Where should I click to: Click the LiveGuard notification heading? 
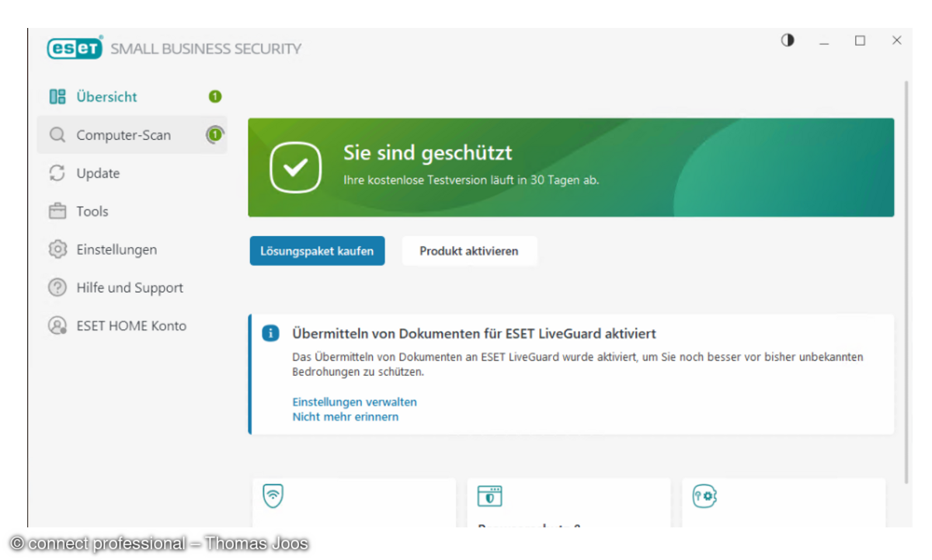475,334
